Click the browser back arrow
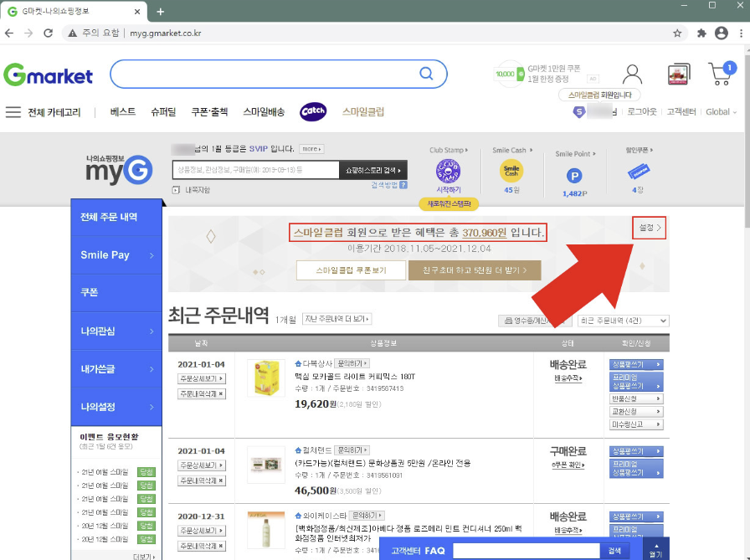 [9, 33]
